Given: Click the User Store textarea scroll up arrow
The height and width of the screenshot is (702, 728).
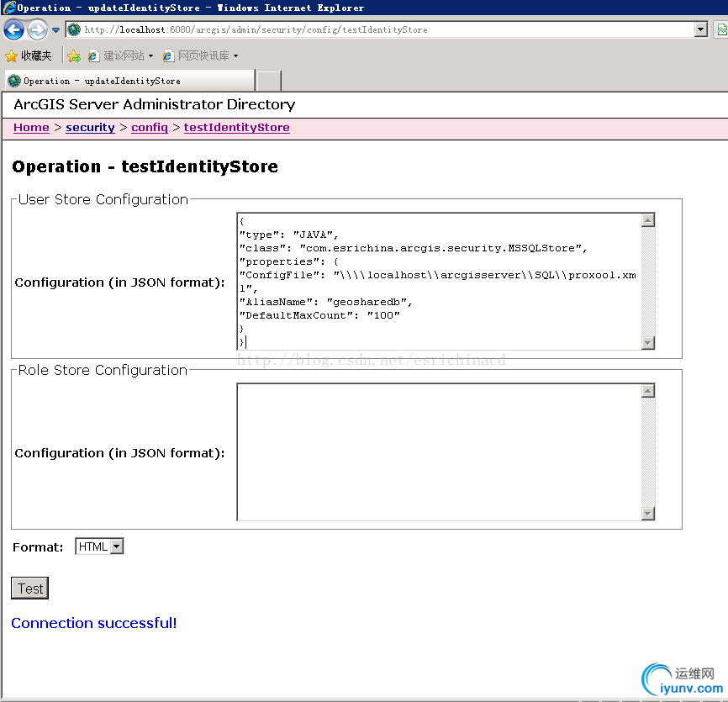Looking at the screenshot, I should click(x=648, y=220).
